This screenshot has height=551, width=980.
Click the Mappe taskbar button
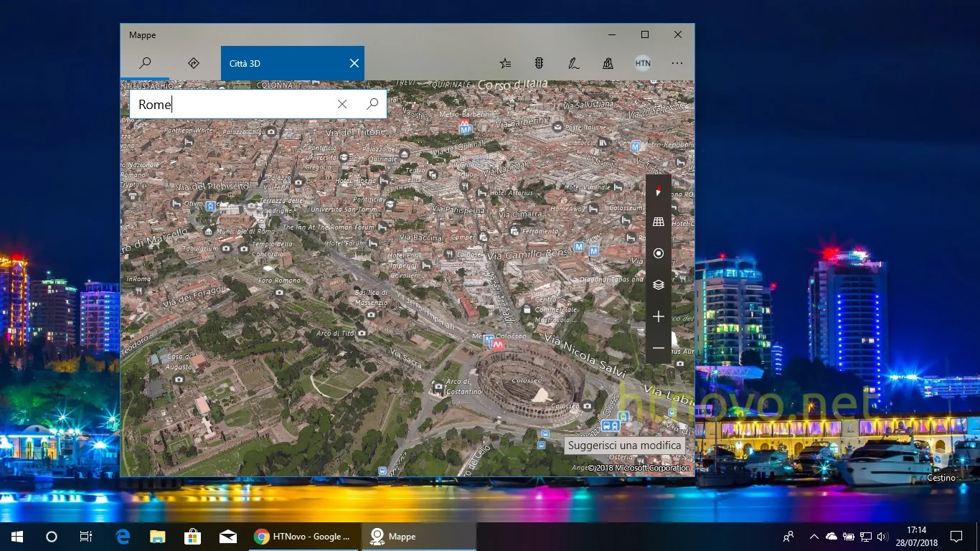[x=419, y=536]
